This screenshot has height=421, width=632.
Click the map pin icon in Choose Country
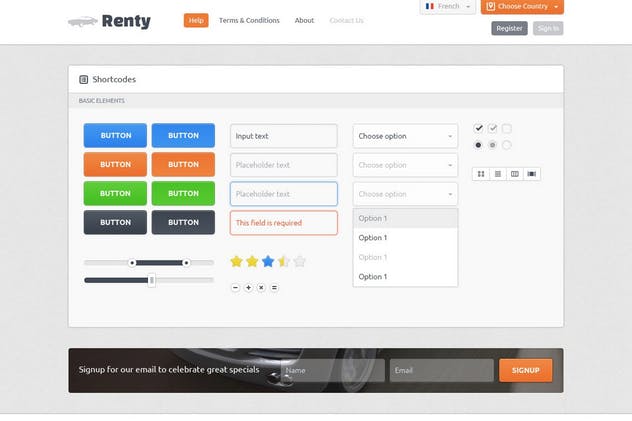(x=491, y=6)
